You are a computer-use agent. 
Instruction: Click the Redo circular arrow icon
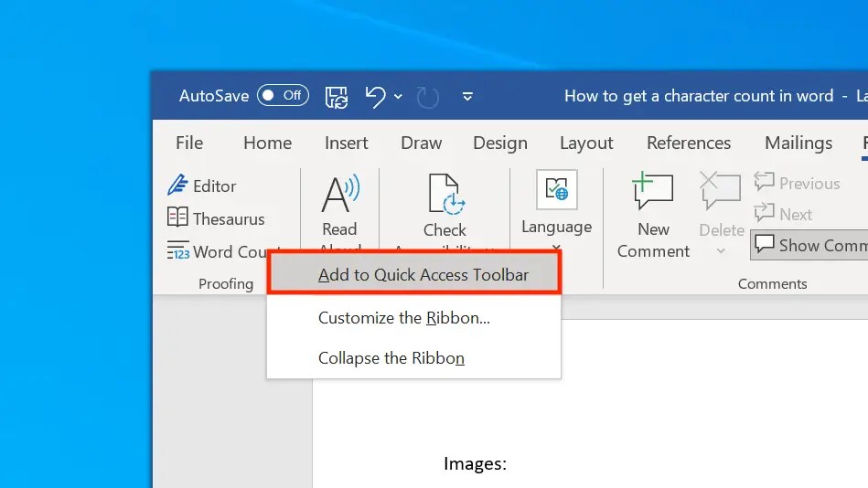(x=427, y=98)
